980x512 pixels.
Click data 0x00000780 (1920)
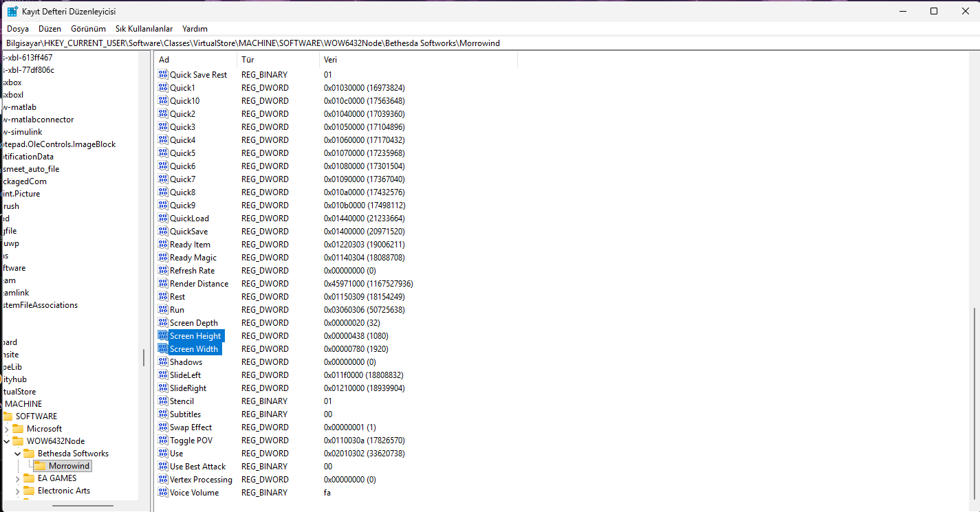tap(356, 349)
